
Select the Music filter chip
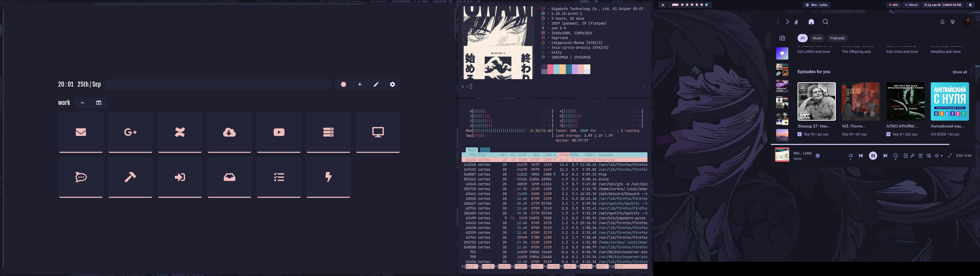817,38
